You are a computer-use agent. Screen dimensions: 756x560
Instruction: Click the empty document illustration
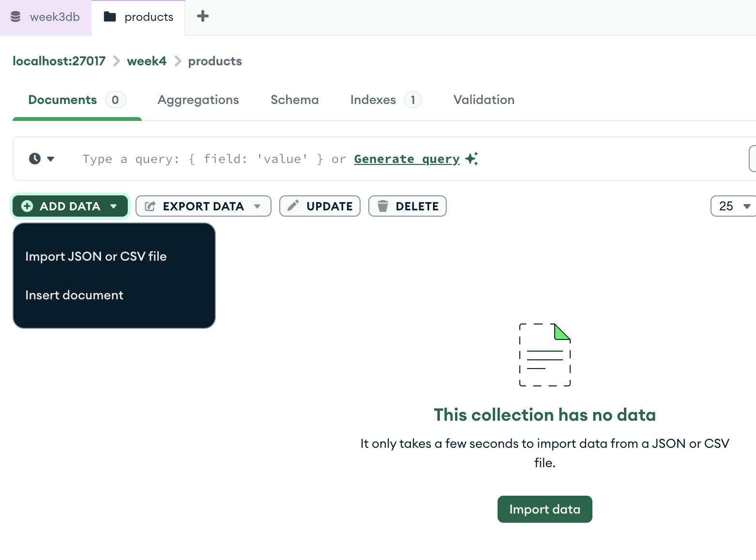click(x=545, y=355)
